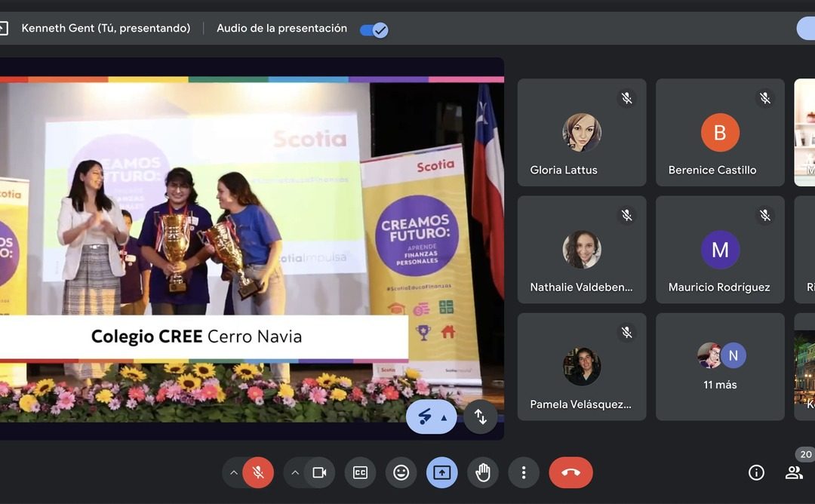The width and height of the screenshot is (815, 504).
Task: Click 'Audio de la presentación' label
Action: 281,28
